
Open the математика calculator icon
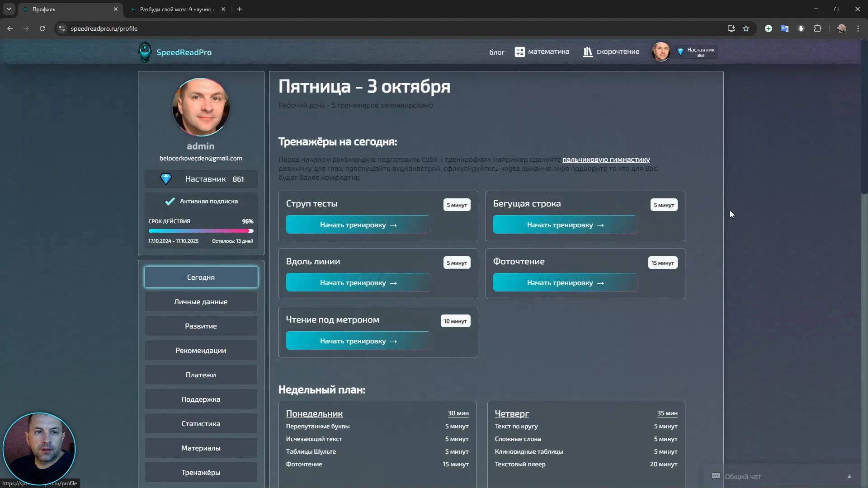519,52
